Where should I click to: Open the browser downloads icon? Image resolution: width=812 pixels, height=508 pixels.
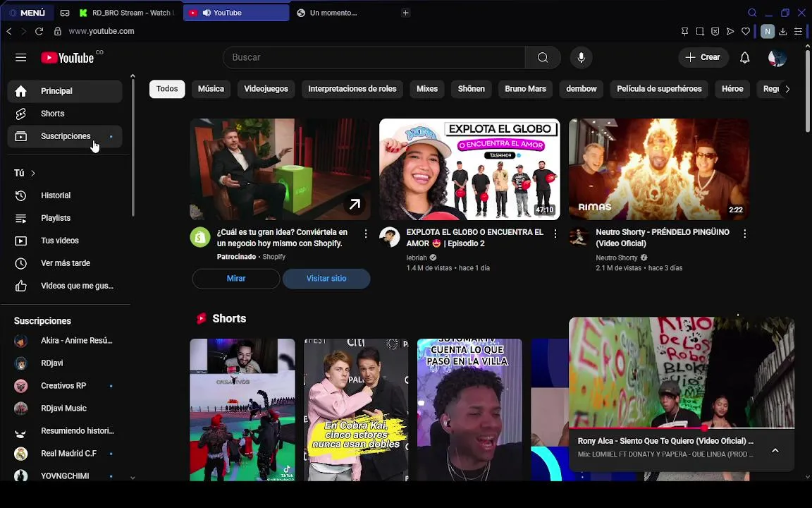[x=783, y=32]
